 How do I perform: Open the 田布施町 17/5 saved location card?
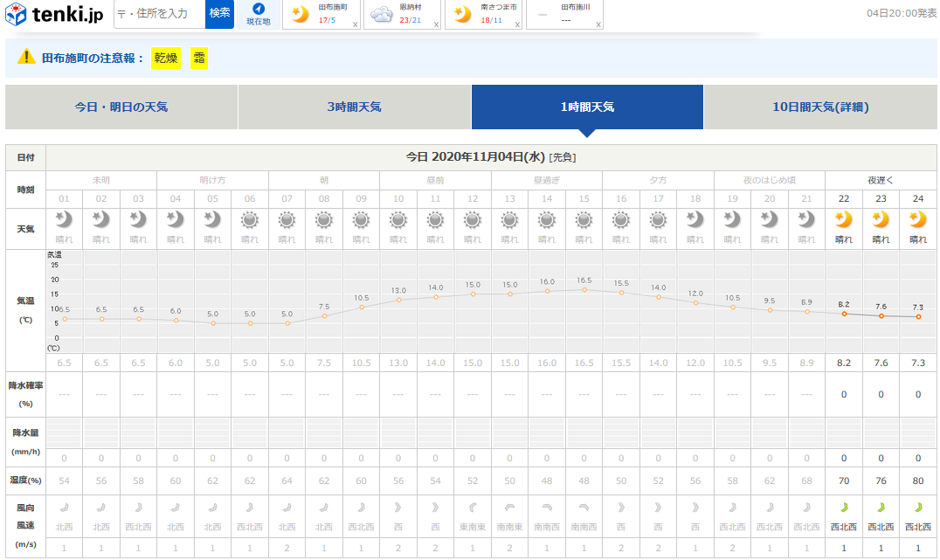(321, 14)
